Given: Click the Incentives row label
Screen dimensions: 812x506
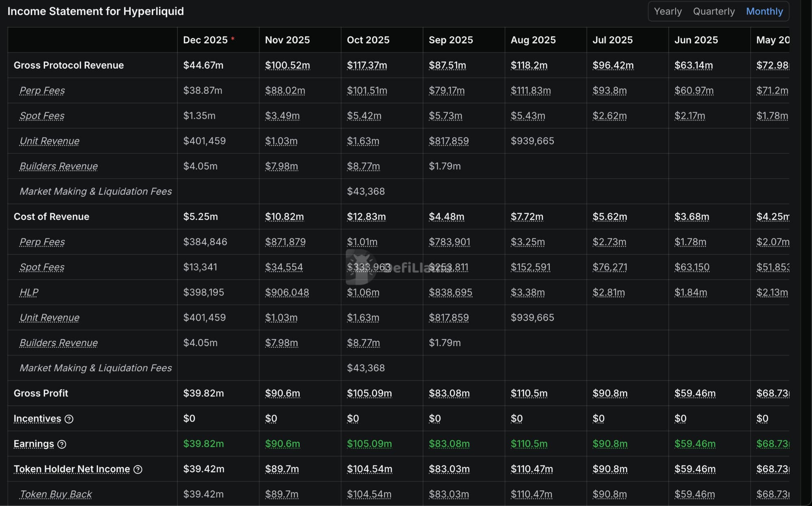Looking at the screenshot, I should (37, 418).
